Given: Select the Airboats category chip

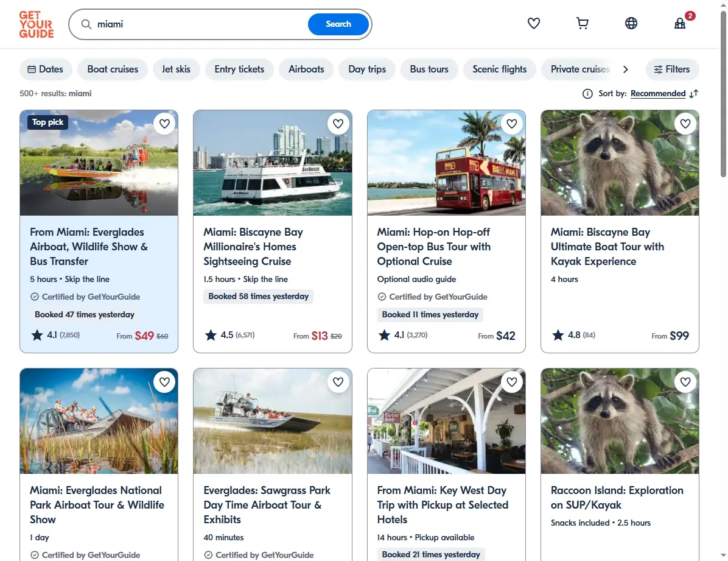Looking at the screenshot, I should (306, 69).
